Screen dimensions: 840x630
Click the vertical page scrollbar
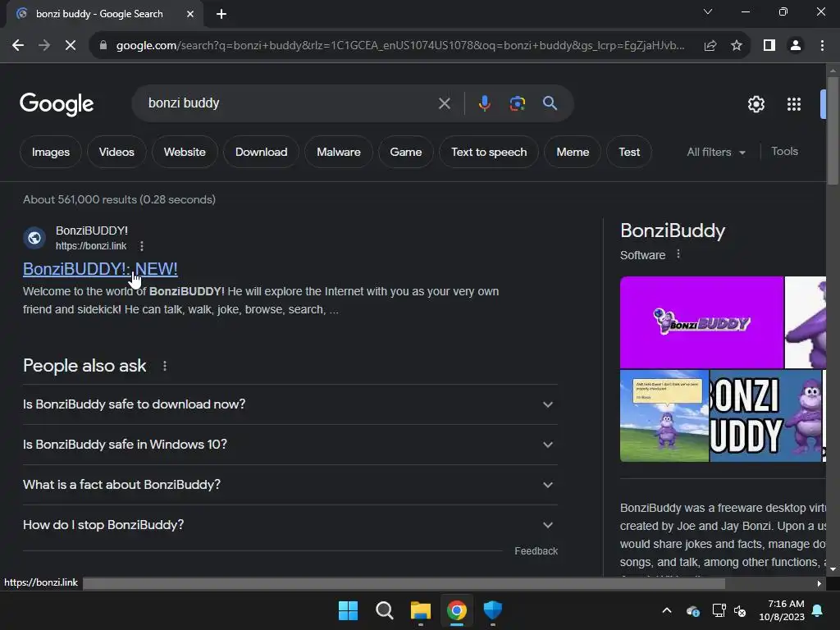833,131
